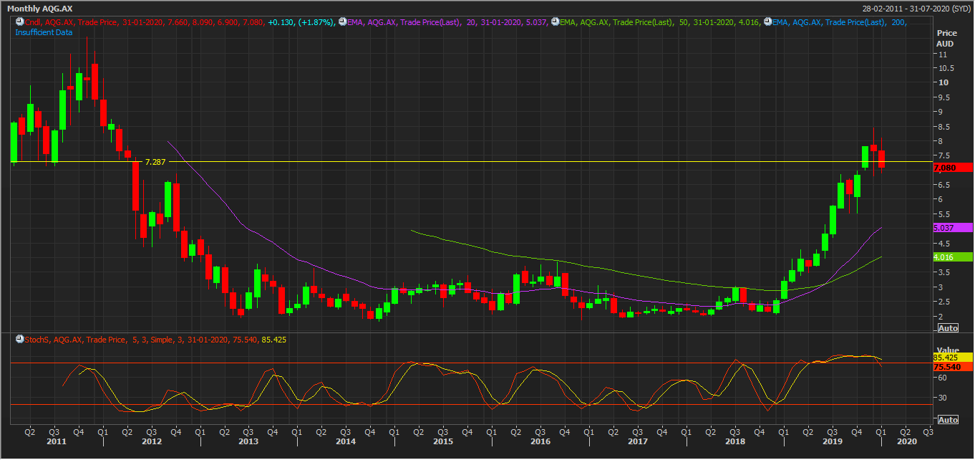
Task: Click the EMA 50 legend icon
Action: point(555,22)
